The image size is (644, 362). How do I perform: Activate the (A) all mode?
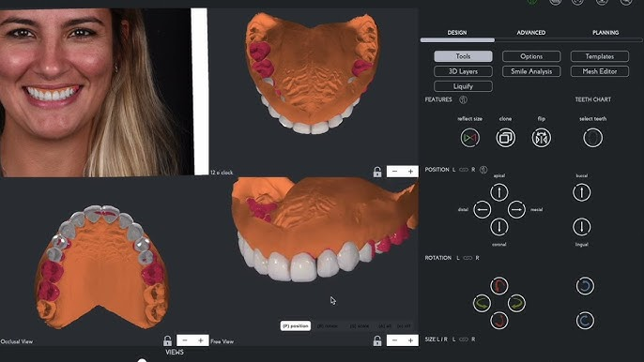click(385, 325)
